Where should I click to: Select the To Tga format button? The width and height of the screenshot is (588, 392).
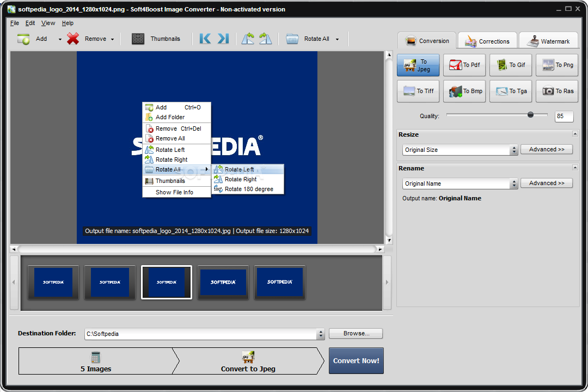click(x=511, y=91)
